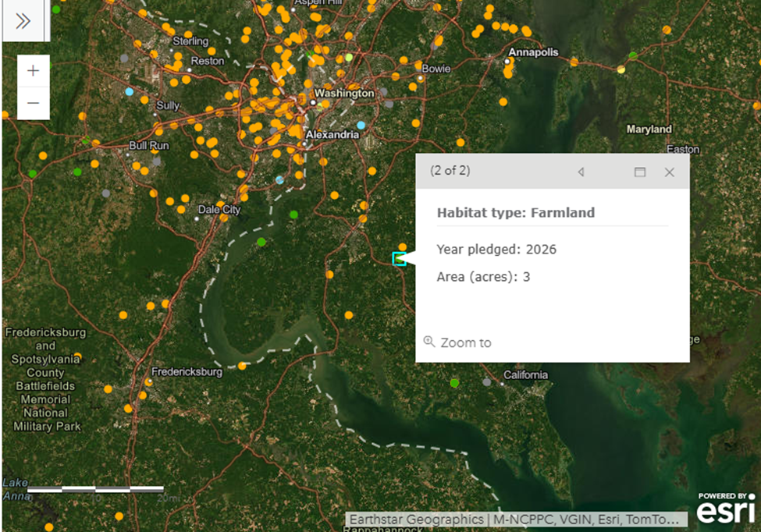Select the popup title Habitat type: Farmland

click(x=515, y=212)
